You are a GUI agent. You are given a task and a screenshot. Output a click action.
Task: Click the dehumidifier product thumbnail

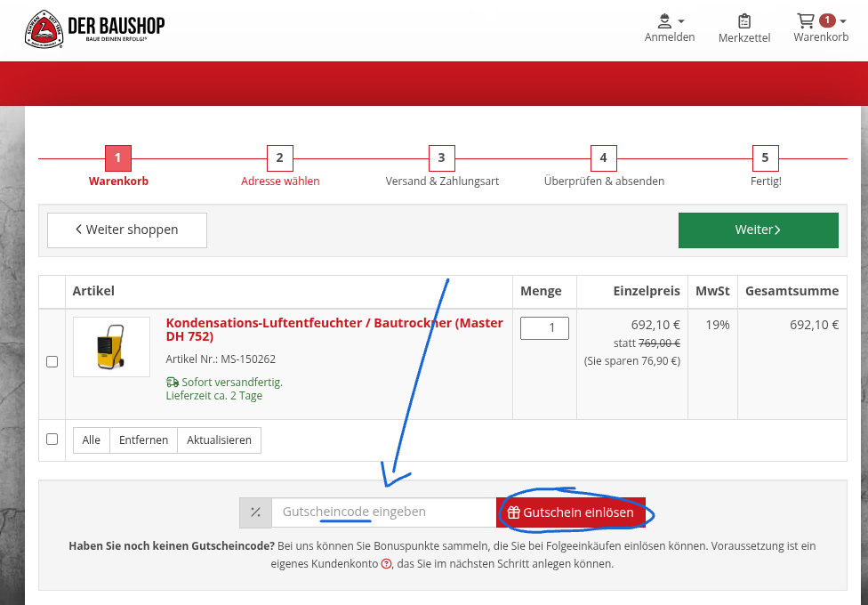coord(111,346)
